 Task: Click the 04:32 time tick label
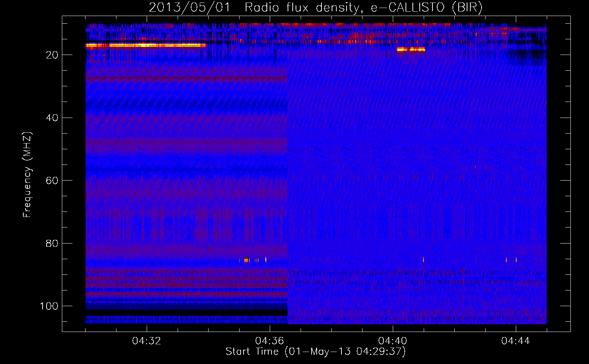click(147, 341)
